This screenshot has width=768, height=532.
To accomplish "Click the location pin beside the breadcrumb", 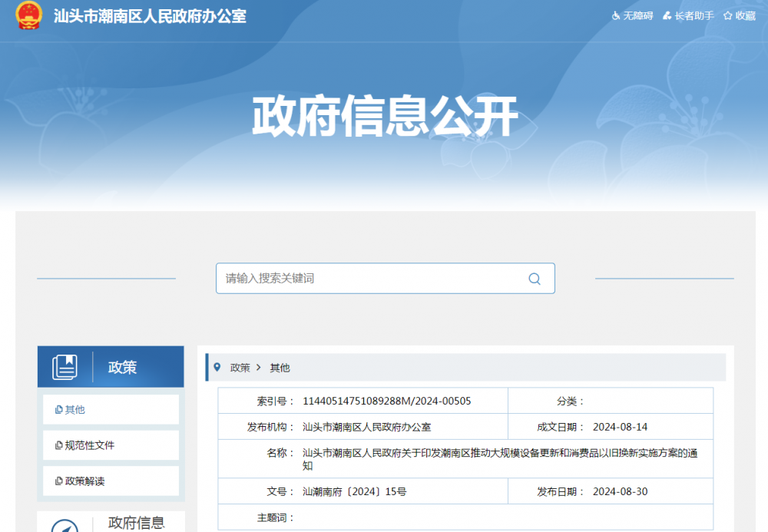I will [217, 367].
